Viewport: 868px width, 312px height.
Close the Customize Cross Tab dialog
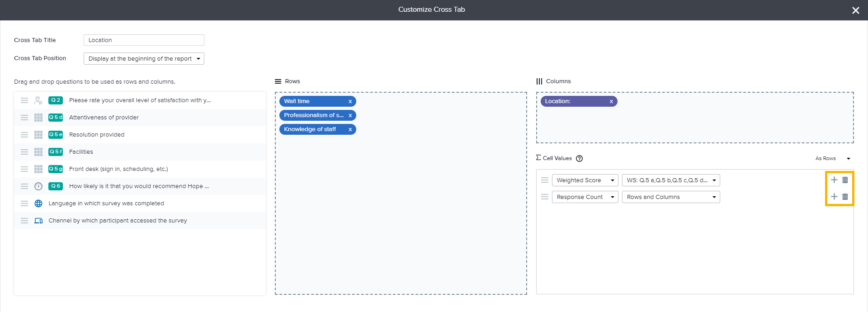(x=855, y=10)
